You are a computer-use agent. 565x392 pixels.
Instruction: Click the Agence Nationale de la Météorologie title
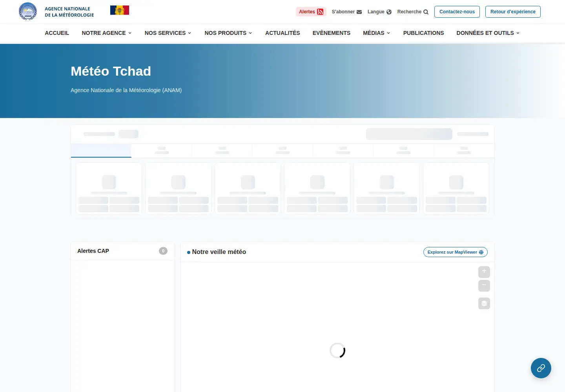(69, 12)
